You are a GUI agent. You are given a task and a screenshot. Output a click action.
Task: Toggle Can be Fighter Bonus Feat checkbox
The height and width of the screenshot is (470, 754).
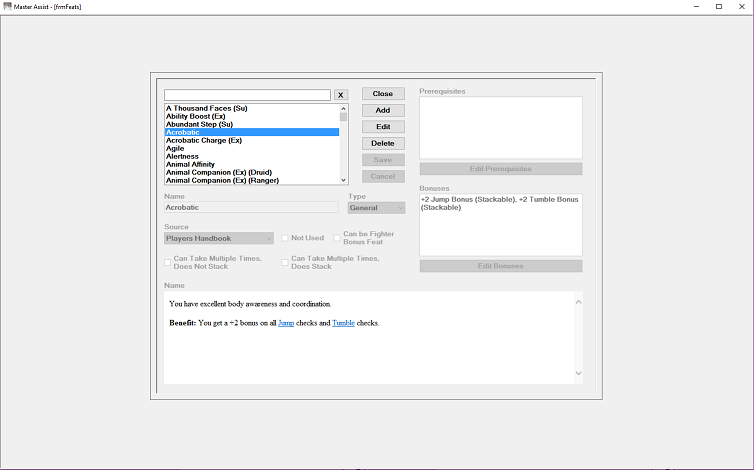coord(337,238)
